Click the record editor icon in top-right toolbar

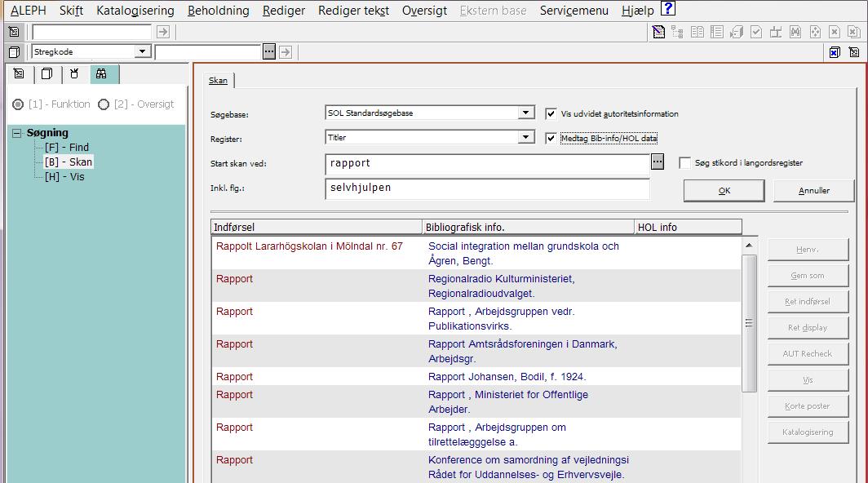coord(658,32)
